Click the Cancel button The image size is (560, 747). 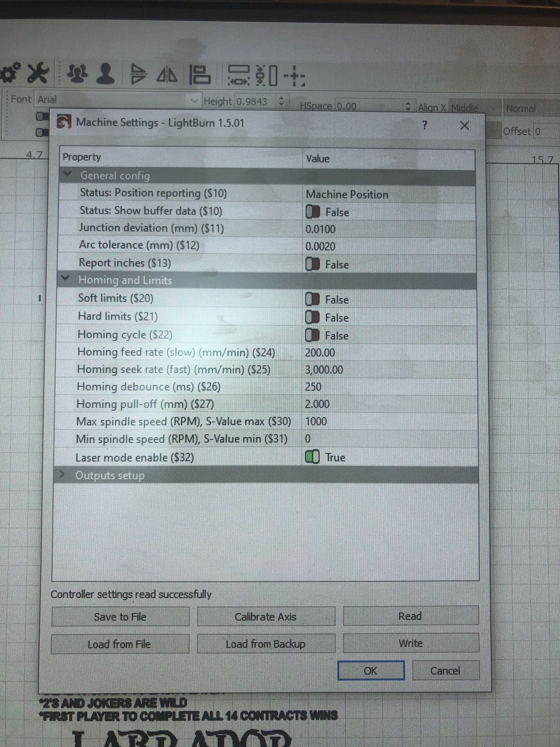pyautogui.click(x=446, y=671)
